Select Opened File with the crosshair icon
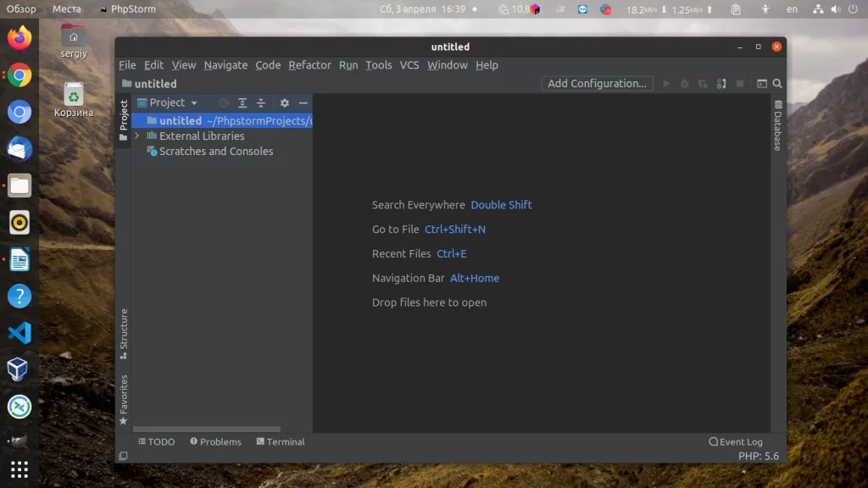Image resolution: width=868 pixels, height=488 pixels. [x=223, y=103]
